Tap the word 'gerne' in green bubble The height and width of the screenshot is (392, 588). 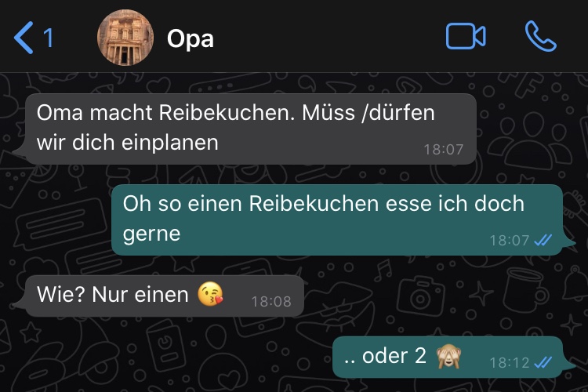151,235
